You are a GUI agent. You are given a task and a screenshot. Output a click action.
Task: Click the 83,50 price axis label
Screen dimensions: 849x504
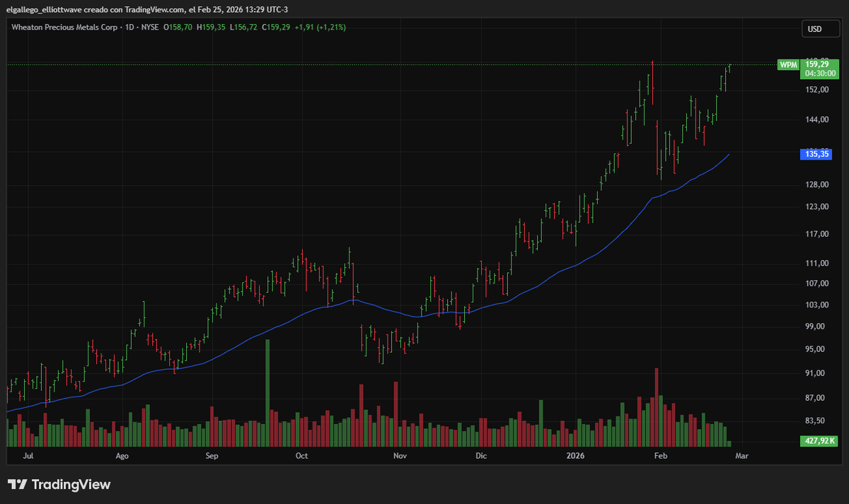tap(816, 421)
